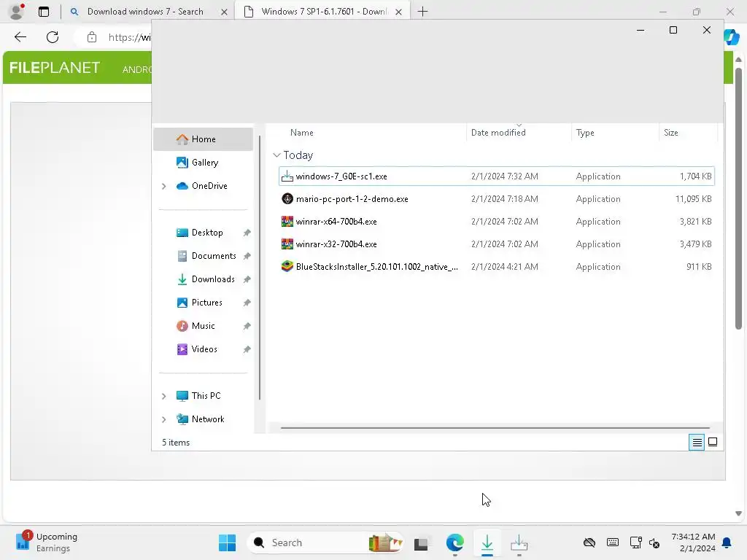The height and width of the screenshot is (560, 747).
Task: Click the browser page vertical scrollbar
Action: point(738,198)
